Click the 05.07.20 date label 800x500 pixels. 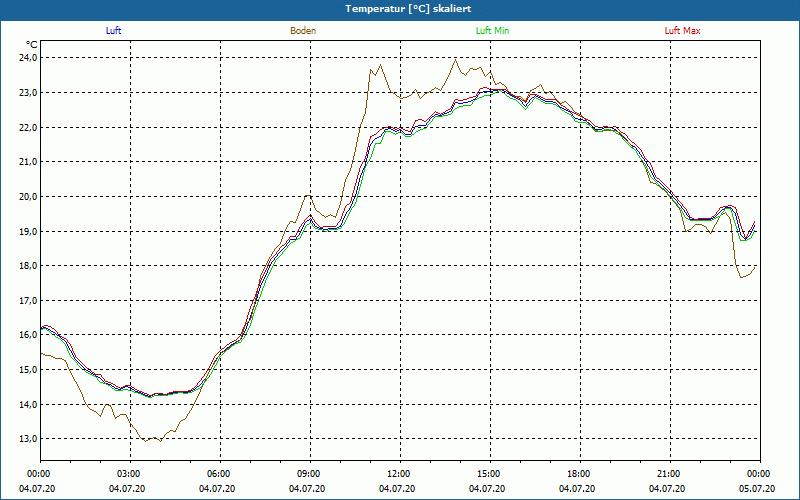coord(757,489)
